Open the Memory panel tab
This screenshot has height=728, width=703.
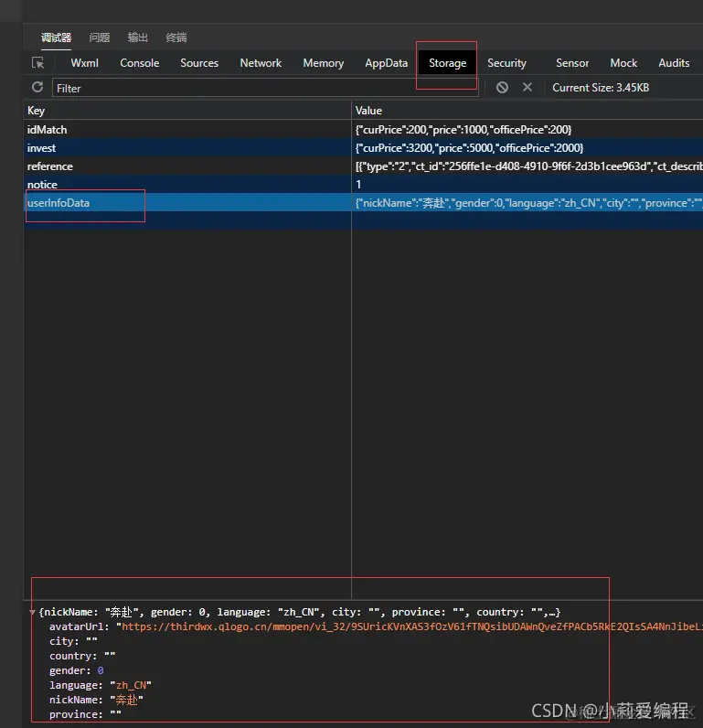324,63
